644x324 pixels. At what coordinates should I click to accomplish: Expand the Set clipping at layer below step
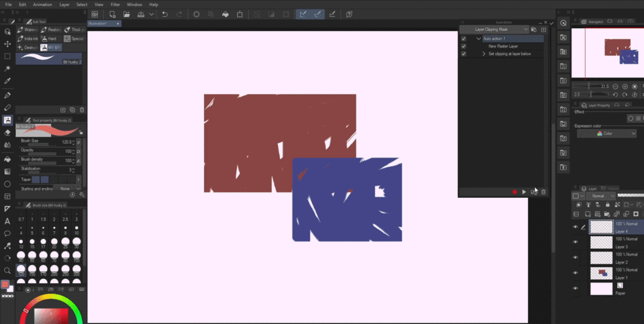pos(484,54)
